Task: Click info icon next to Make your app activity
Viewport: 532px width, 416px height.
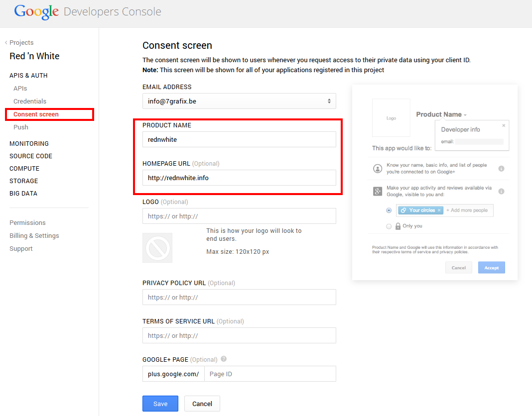Action: pyautogui.click(x=501, y=191)
